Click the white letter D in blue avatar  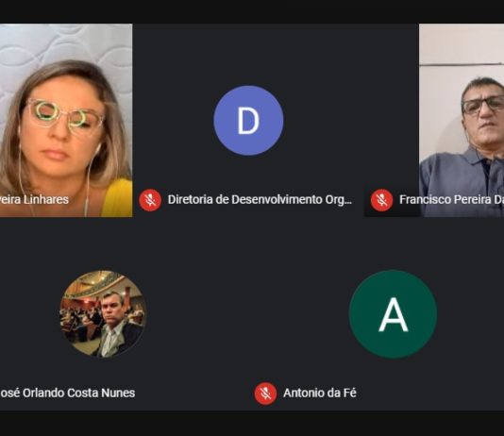pos(248,121)
